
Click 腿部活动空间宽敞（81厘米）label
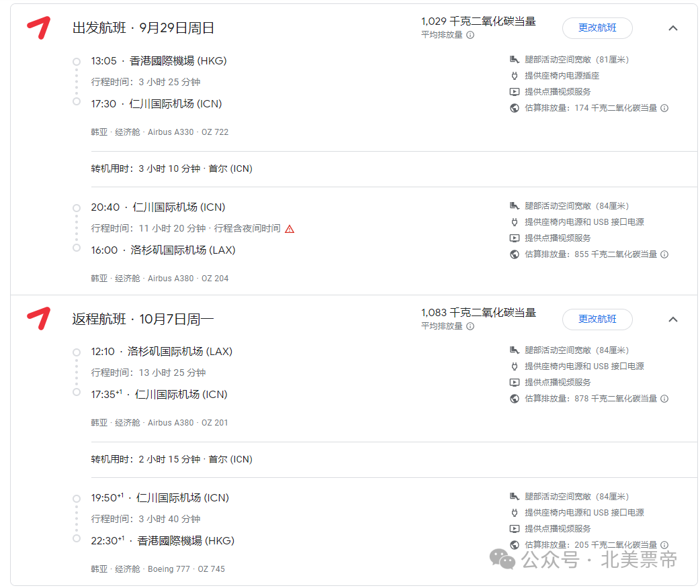point(577,59)
